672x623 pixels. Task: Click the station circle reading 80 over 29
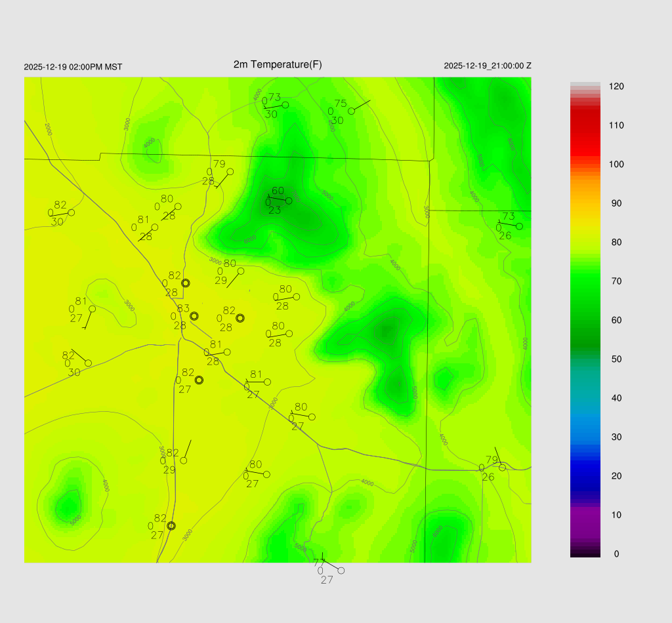pos(241,271)
